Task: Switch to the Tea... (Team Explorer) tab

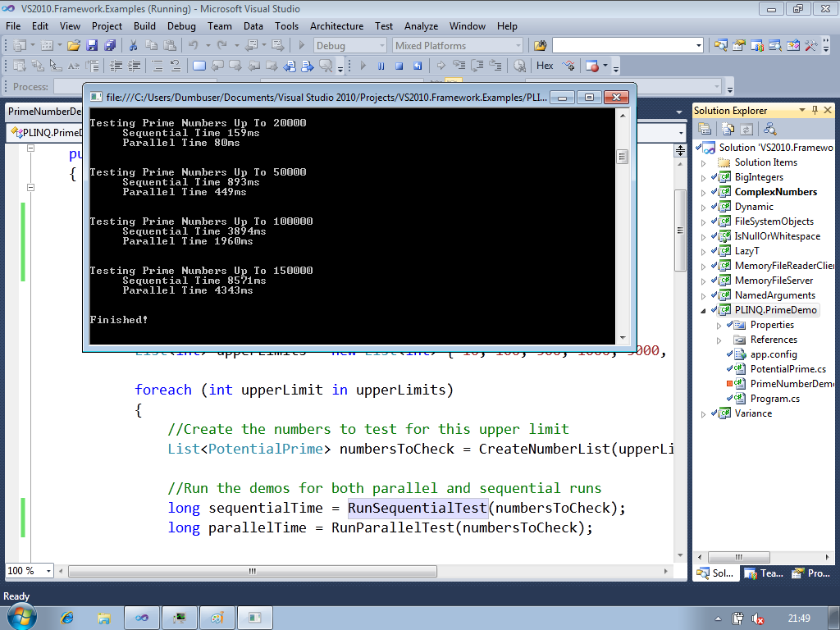Action: click(x=764, y=573)
